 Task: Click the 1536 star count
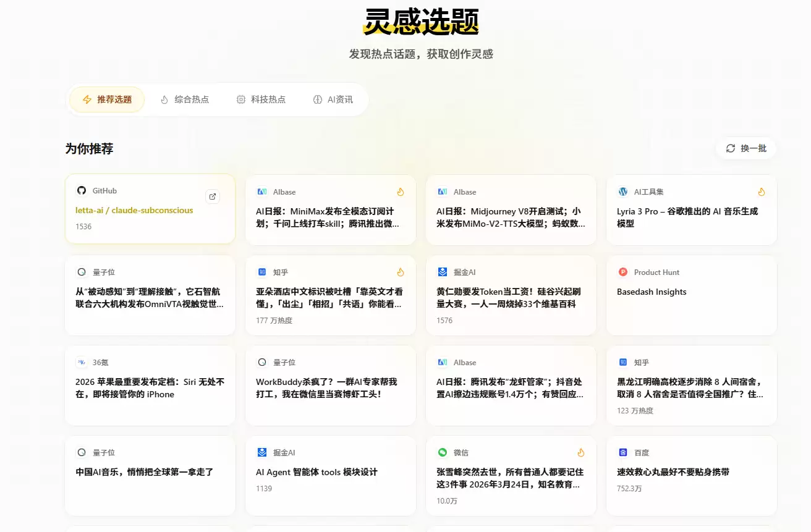tap(83, 227)
